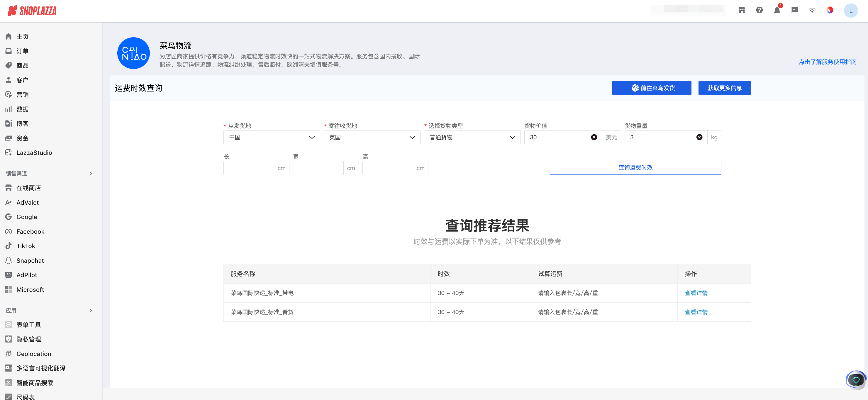
Task: Open the floating assistant chat bubble
Action: point(855,380)
